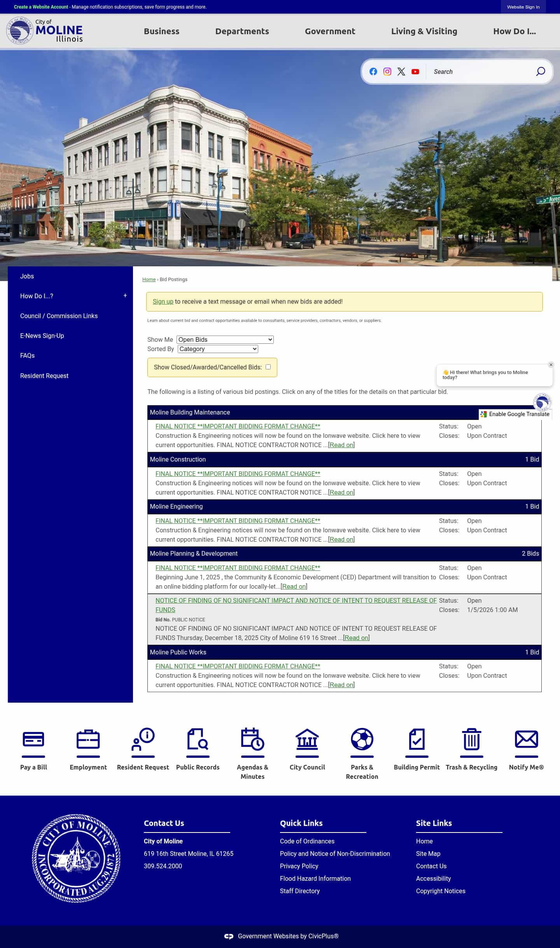
Task: Click the Home breadcrumb link
Action: (x=149, y=280)
